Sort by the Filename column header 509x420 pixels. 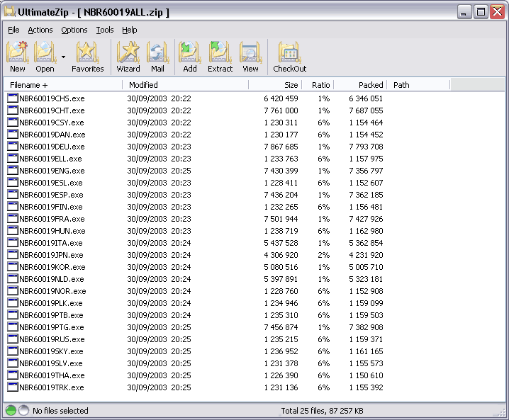point(63,85)
